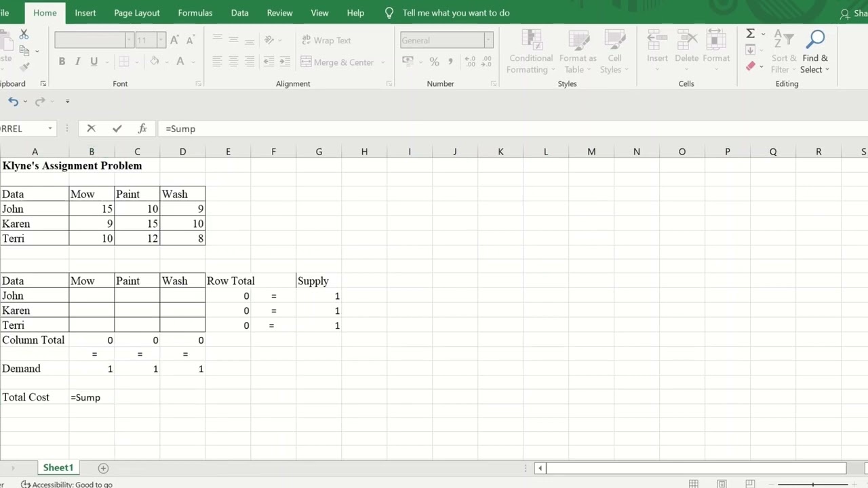Click Comma Style icon

pyautogui.click(x=451, y=62)
